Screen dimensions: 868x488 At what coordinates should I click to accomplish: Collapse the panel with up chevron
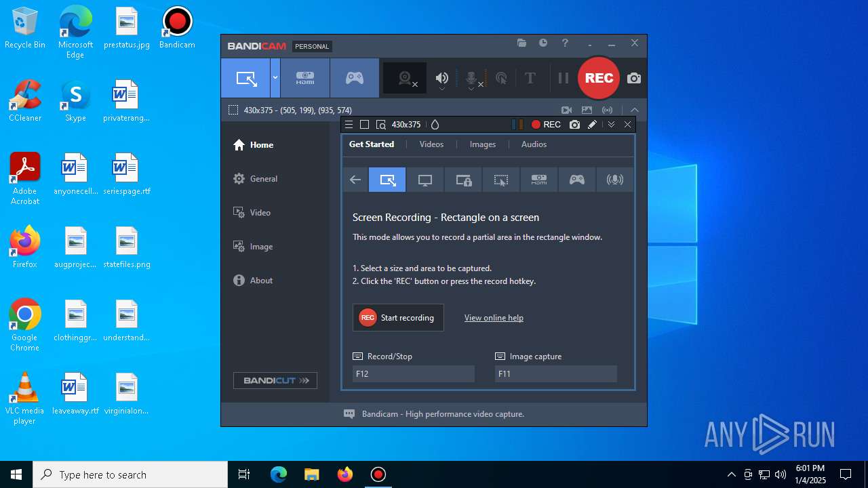point(635,110)
